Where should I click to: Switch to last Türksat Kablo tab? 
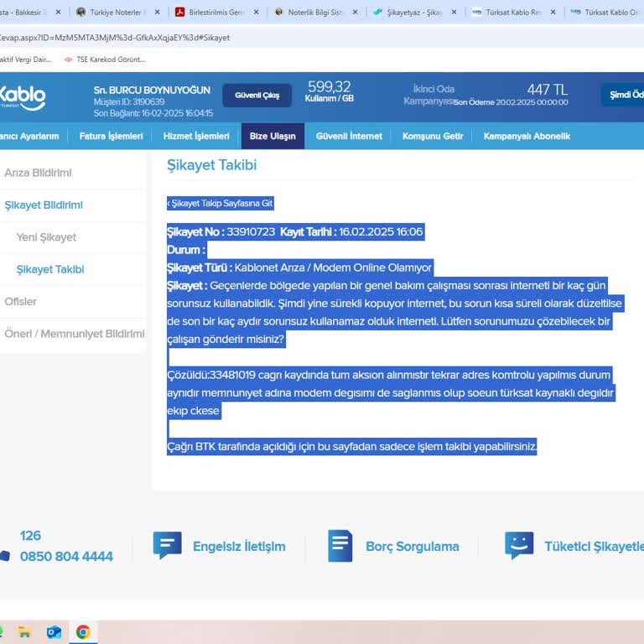coord(605,13)
